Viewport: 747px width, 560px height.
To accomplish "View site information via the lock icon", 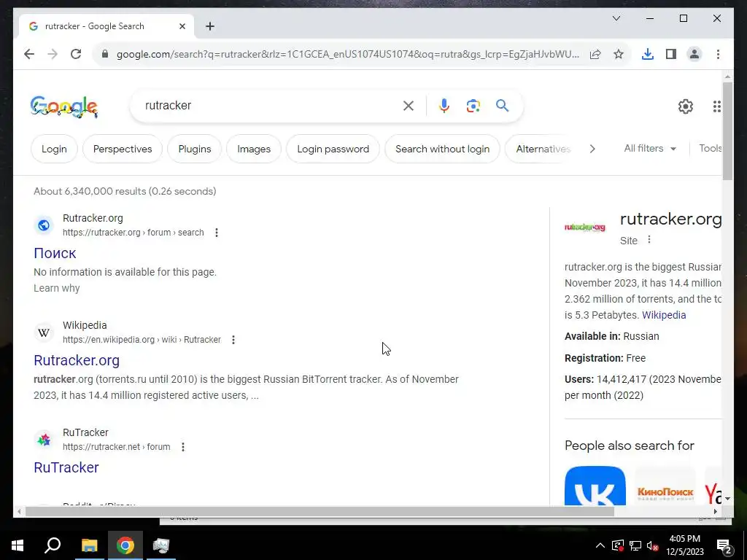I will (x=105, y=54).
